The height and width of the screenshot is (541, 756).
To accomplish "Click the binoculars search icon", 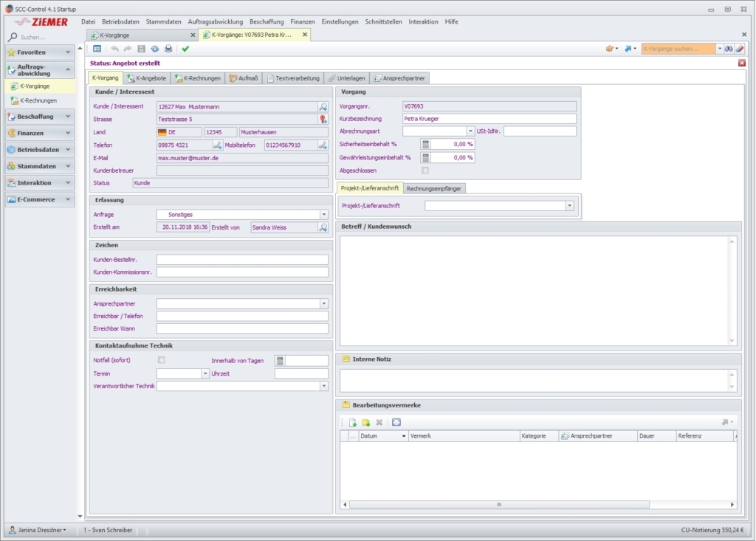I will pyautogui.click(x=729, y=49).
